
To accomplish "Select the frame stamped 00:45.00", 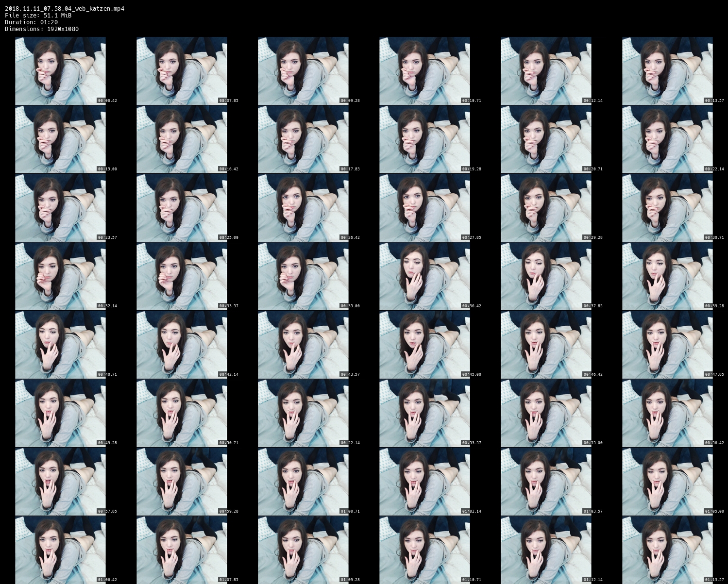I will coord(425,345).
